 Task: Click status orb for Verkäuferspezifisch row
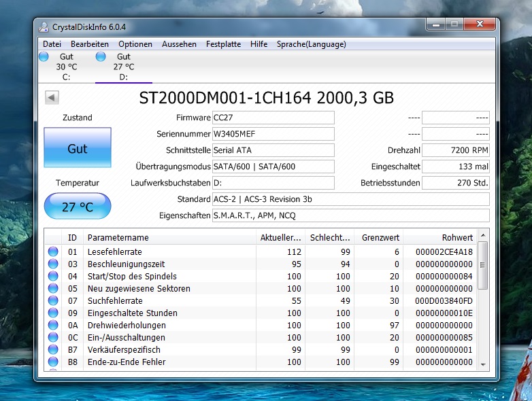(x=53, y=349)
